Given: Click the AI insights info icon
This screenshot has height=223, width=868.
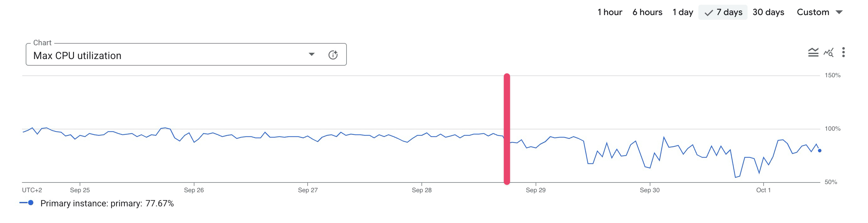Looking at the screenshot, I should 333,55.
